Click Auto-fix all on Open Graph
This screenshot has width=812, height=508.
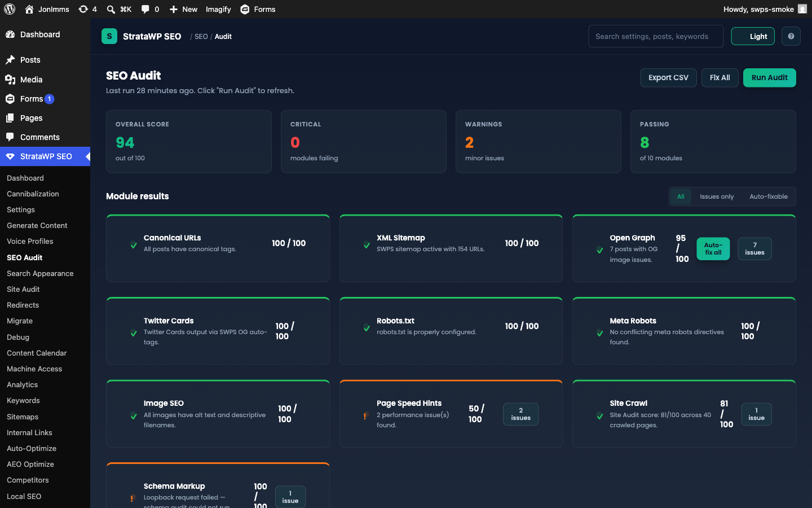point(713,249)
